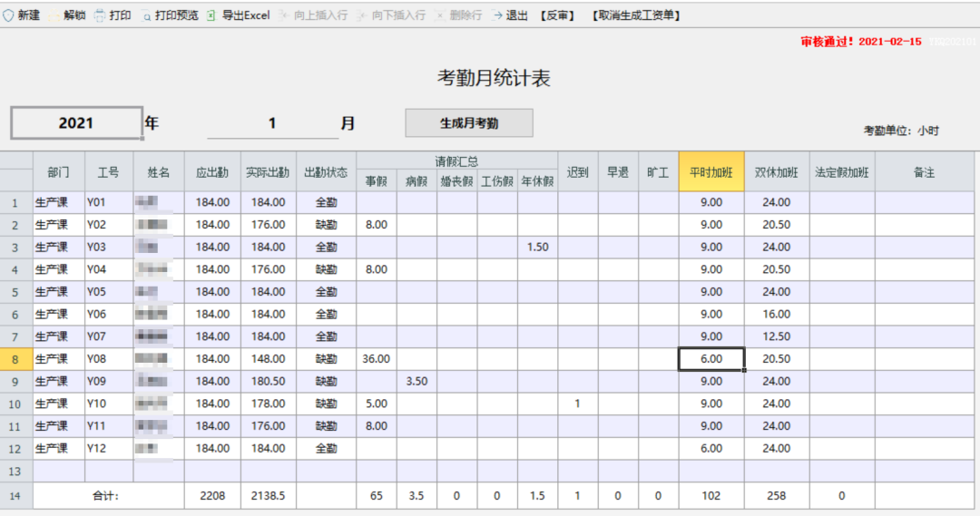Click the 148.00 actual attendance cell
Viewport: 980px width, 516px height.
click(x=268, y=359)
